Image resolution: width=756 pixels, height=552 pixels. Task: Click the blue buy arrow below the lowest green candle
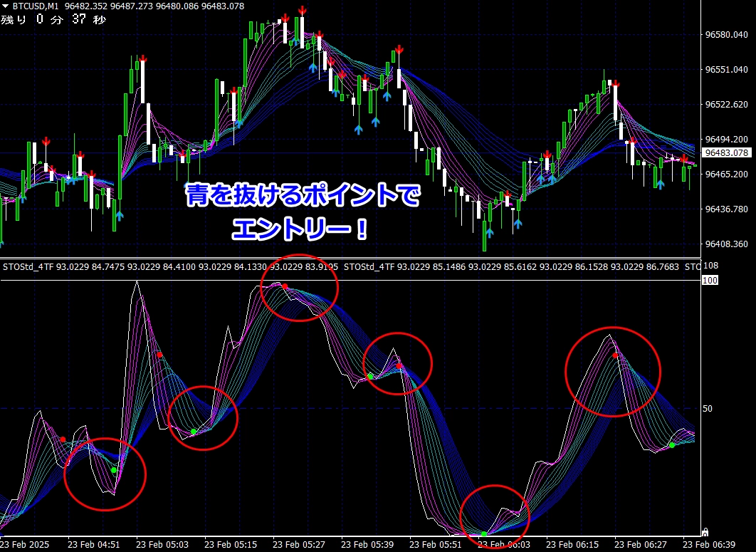coord(489,231)
